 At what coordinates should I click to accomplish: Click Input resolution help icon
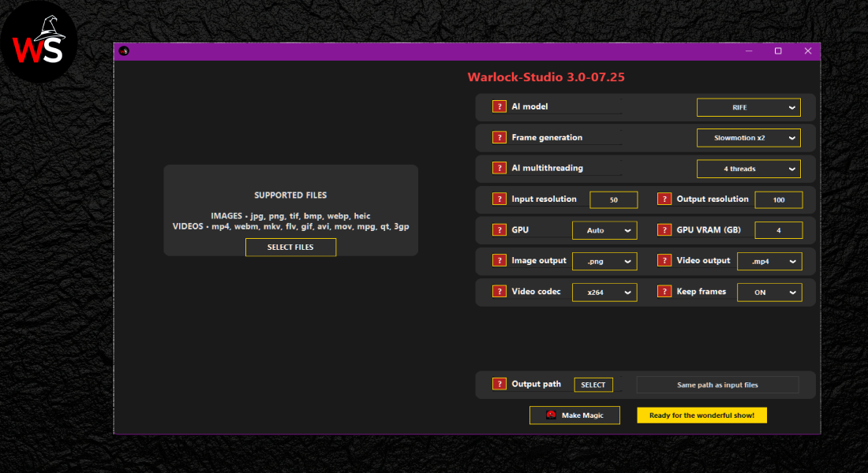click(x=499, y=199)
